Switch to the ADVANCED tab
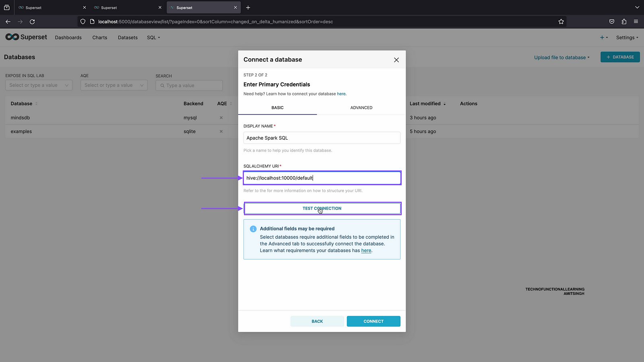Screen dimensions: 644x362 click(361, 108)
